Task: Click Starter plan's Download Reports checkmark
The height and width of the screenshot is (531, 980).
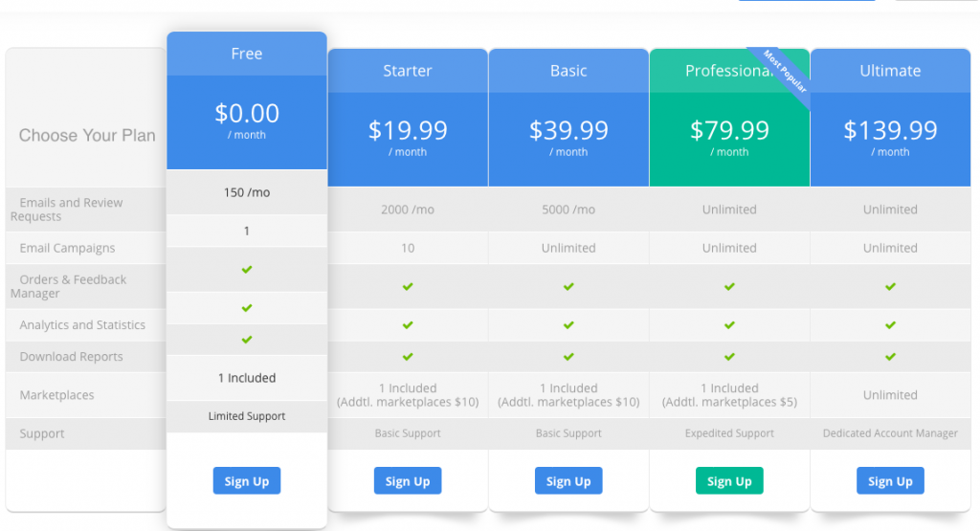Action: [408, 357]
